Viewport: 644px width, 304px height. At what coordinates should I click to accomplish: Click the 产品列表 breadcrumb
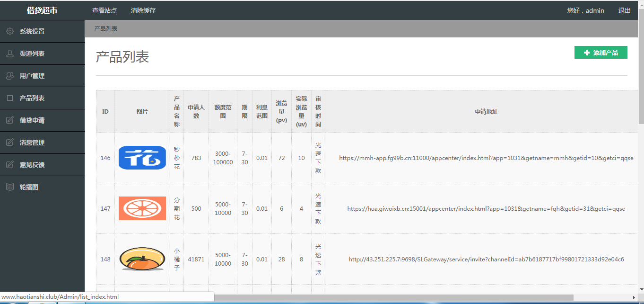coord(106,29)
